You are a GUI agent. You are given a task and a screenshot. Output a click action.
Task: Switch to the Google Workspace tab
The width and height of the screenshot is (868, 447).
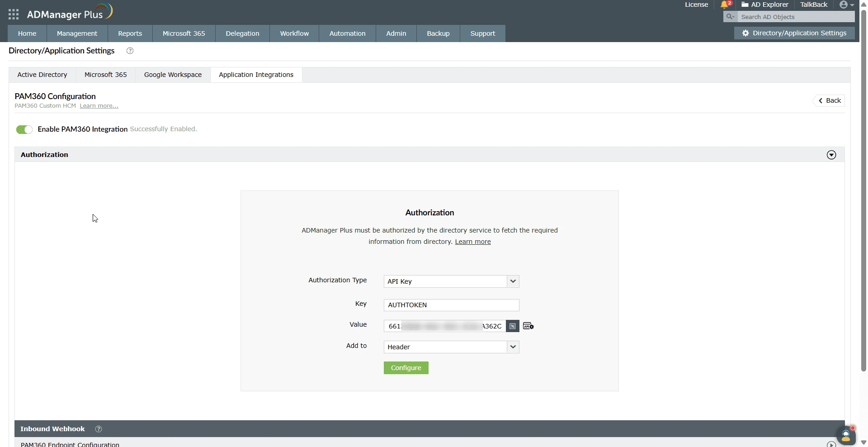(173, 75)
